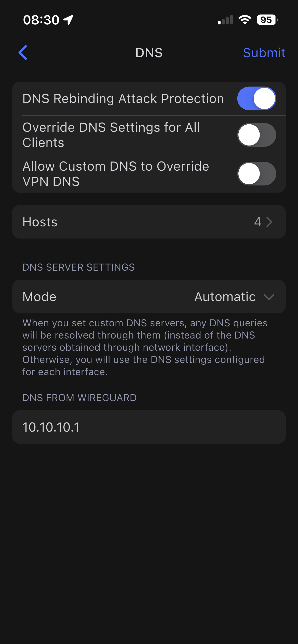Tap the chevron on the Hosts row
This screenshot has height=644, width=298.
pyautogui.click(x=269, y=222)
